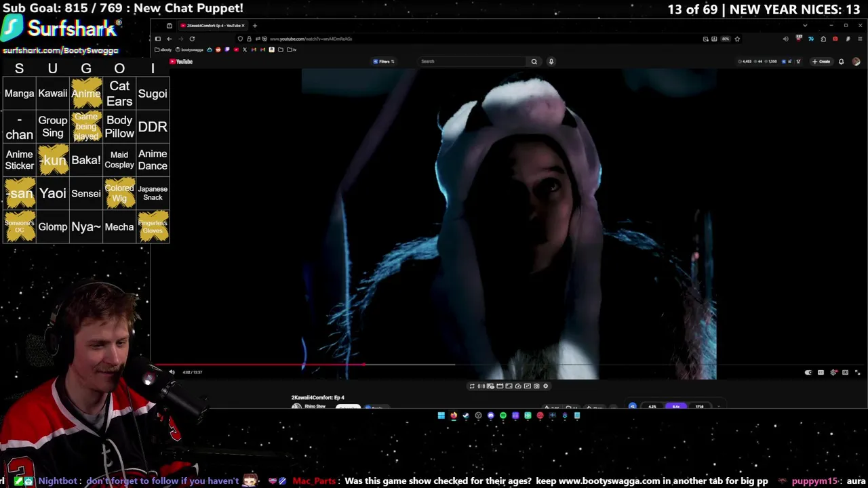Screen dimensions: 868x488
Task: Click the Create button on YouTube
Action: 821,62
